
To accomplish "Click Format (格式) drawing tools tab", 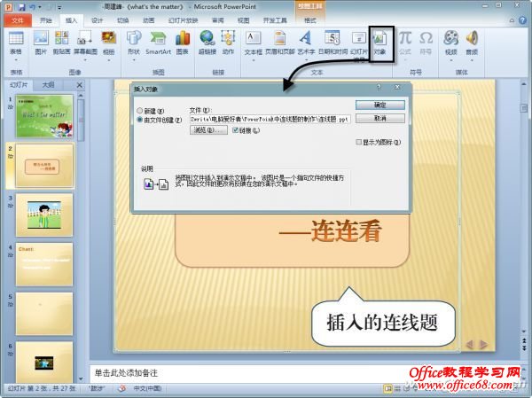I will [310, 20].
